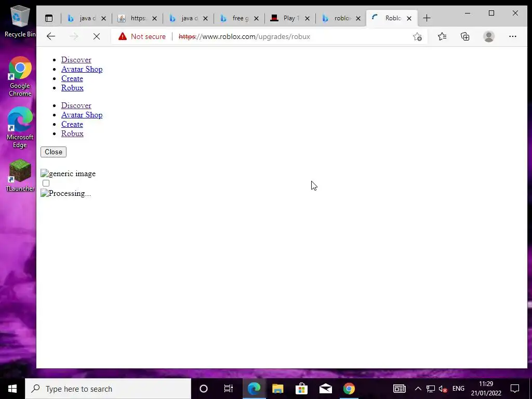The height and width of the screenshot is (399, 532).
Task: Open the network status tray icon
Action: click(x=431, y=389)
